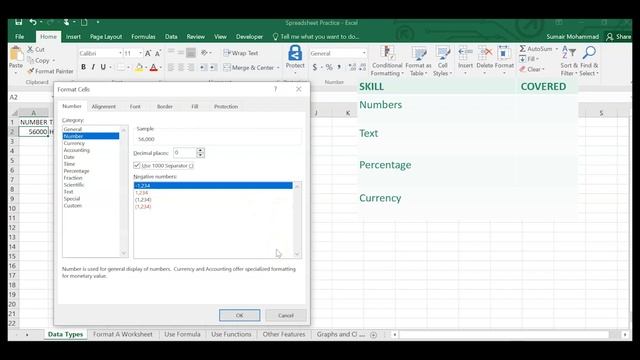Click the red Font Color letter A

coord(153,67)
